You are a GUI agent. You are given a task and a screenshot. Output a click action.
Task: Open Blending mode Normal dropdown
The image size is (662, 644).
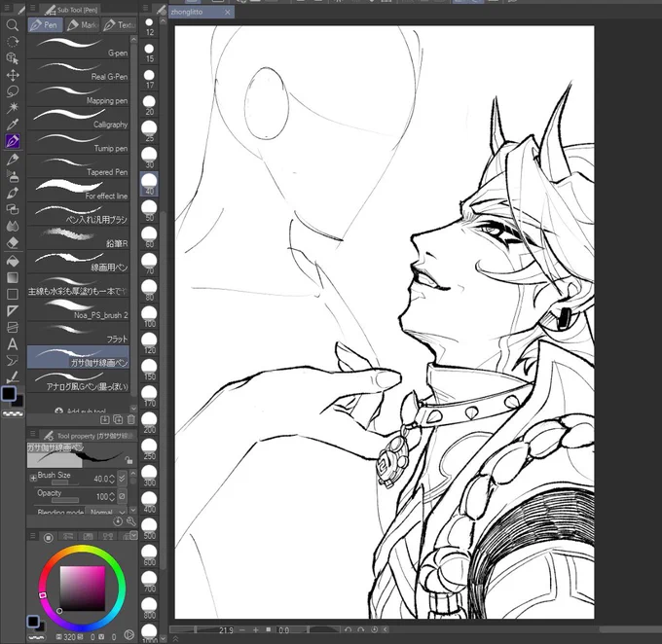(x=106, y=512)
